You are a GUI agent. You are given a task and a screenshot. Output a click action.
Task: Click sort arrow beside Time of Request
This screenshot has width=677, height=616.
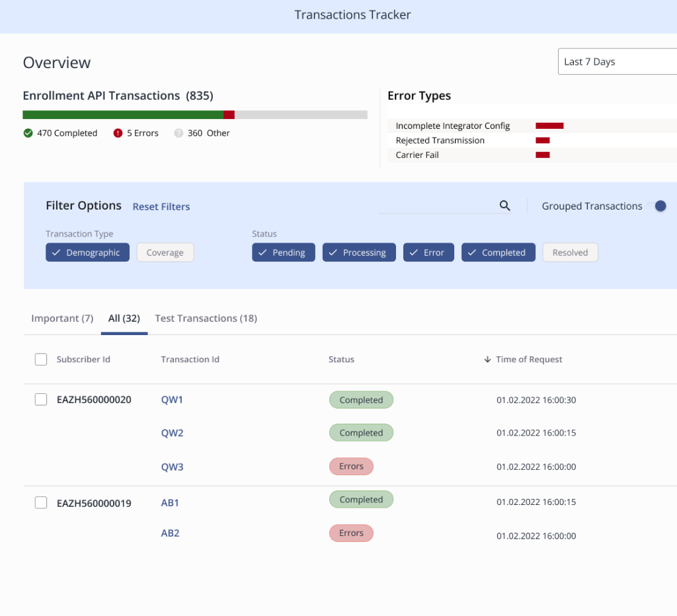point(487,360)
